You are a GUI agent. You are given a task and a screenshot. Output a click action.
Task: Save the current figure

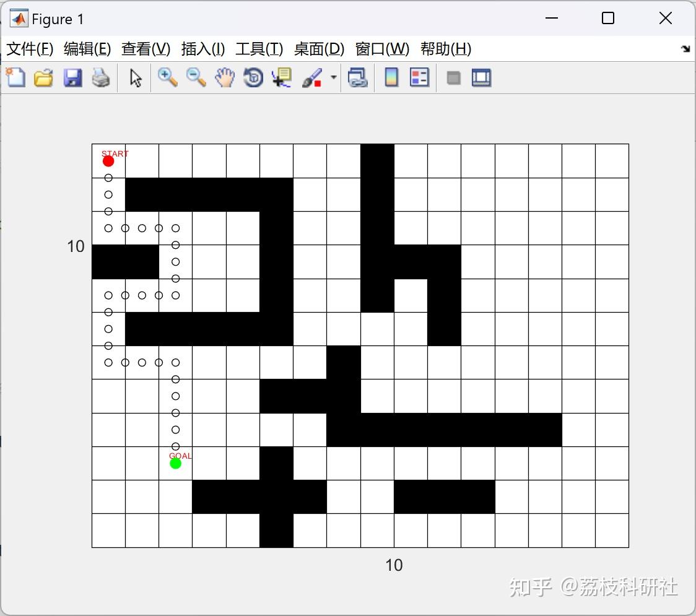click(x=72, y=77)
